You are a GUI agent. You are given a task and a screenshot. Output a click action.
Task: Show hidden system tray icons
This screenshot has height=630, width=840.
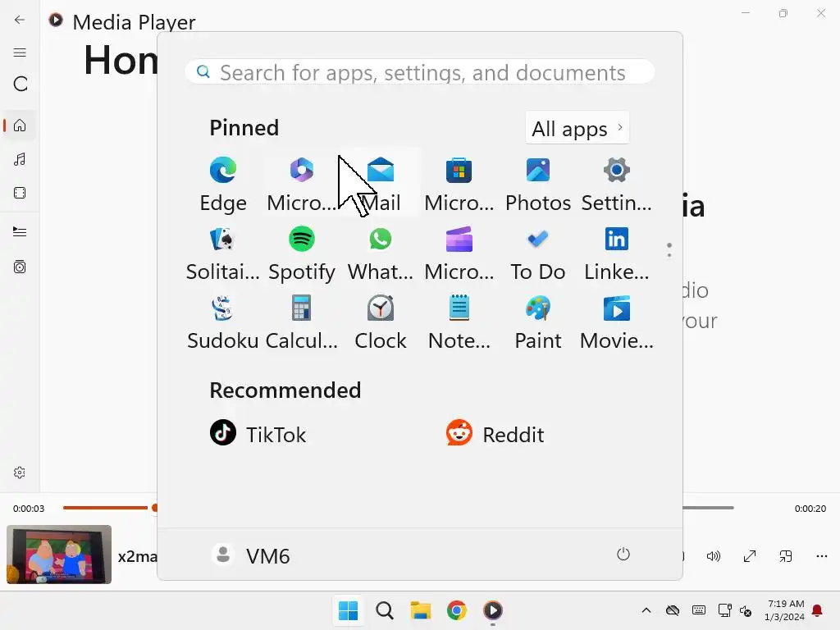click(x=646, y=610)
